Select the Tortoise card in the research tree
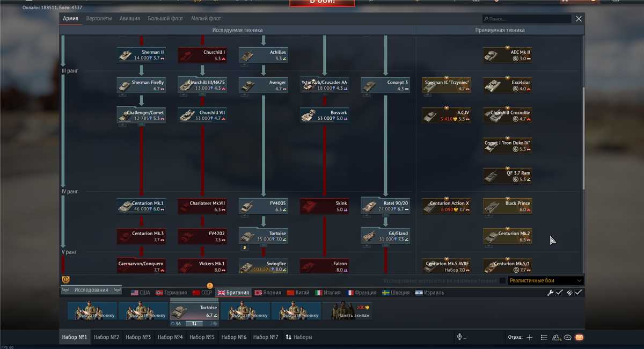Viewport: 644px width, 349px height. 264,236
